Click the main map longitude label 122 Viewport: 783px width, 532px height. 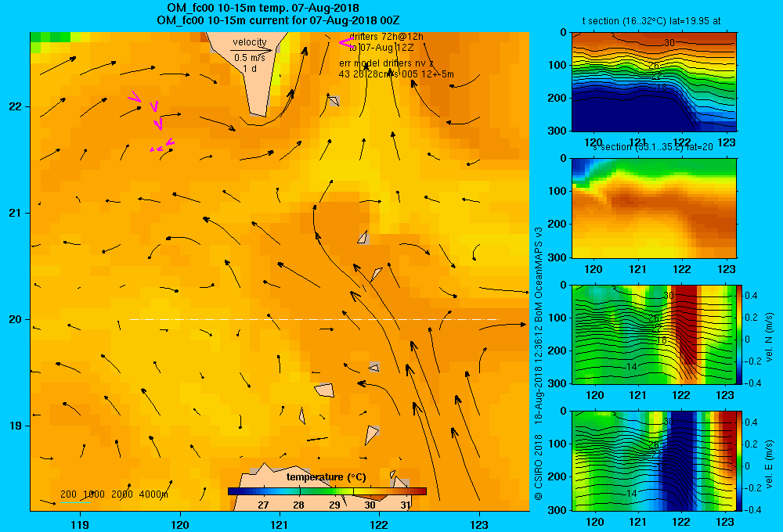click(380, 524)
